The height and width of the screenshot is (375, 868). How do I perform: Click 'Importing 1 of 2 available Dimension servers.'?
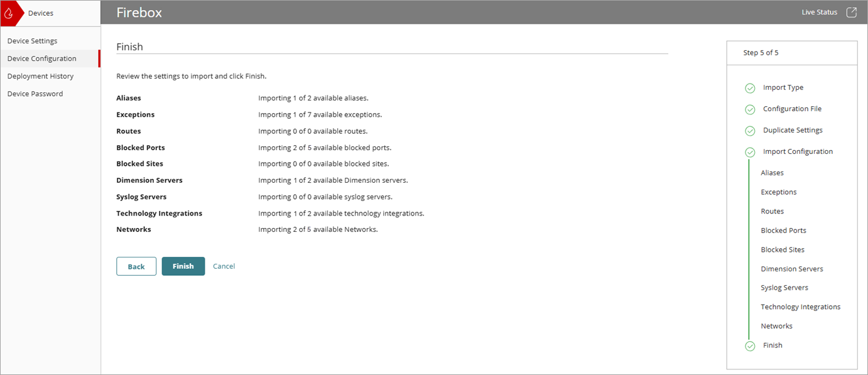(x=333, y=180)
